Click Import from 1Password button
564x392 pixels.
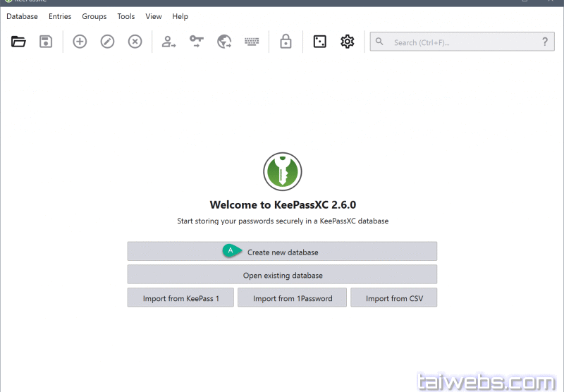(292, 298)
